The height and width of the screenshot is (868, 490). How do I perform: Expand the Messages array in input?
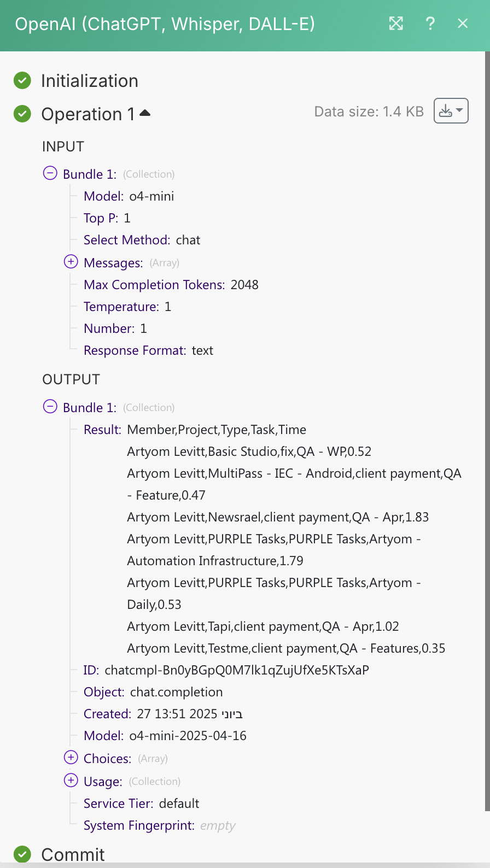(71, 262)
